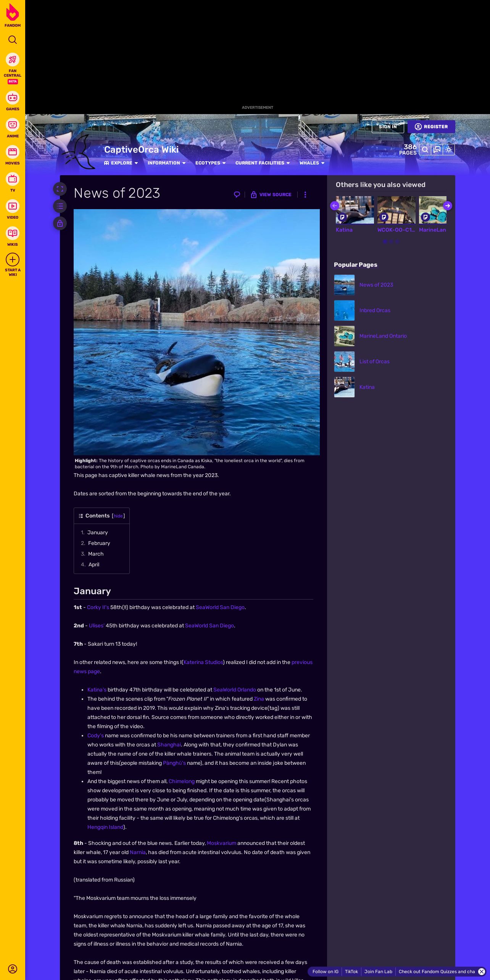Open the Shanghai link
The image size is (490, 980).
click(x=169, y=745)
